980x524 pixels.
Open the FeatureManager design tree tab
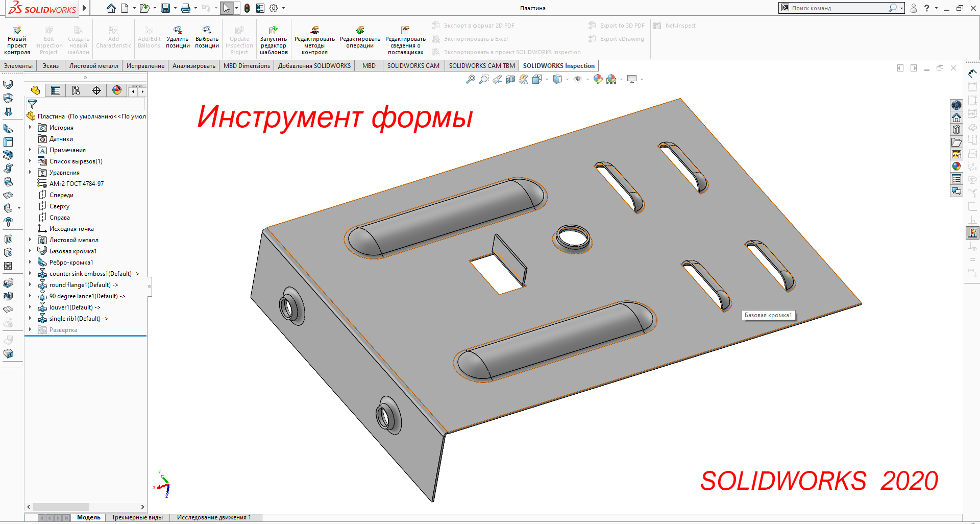click(x=35, y=90)
